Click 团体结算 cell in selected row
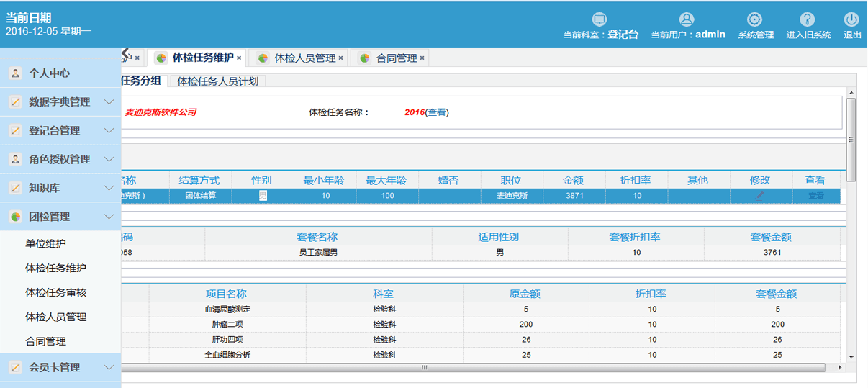The width and height of the screenshot is (868, 388). click(x=200, y=195)
